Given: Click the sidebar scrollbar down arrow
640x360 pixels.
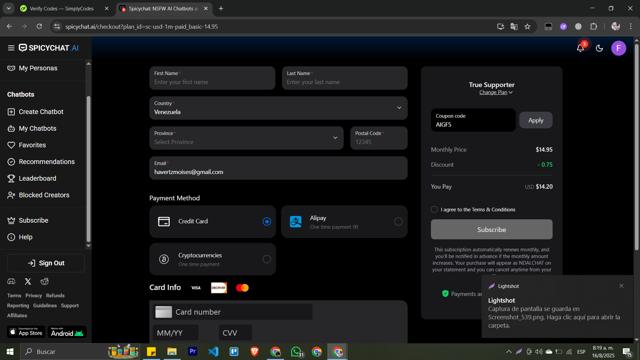Looking at the screenshot, I should [x=88, y=246].
